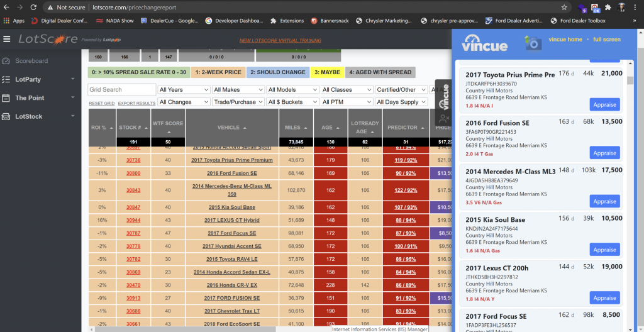Click the browser back arrow

[6, 8]
